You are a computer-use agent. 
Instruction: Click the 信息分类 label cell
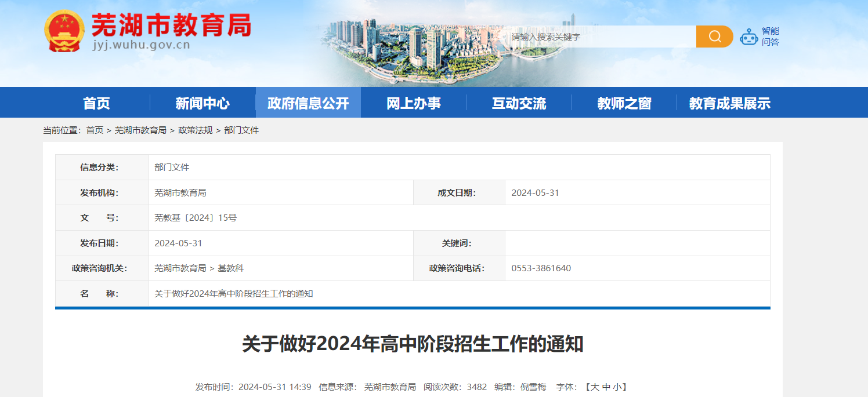tap(102, 167)
